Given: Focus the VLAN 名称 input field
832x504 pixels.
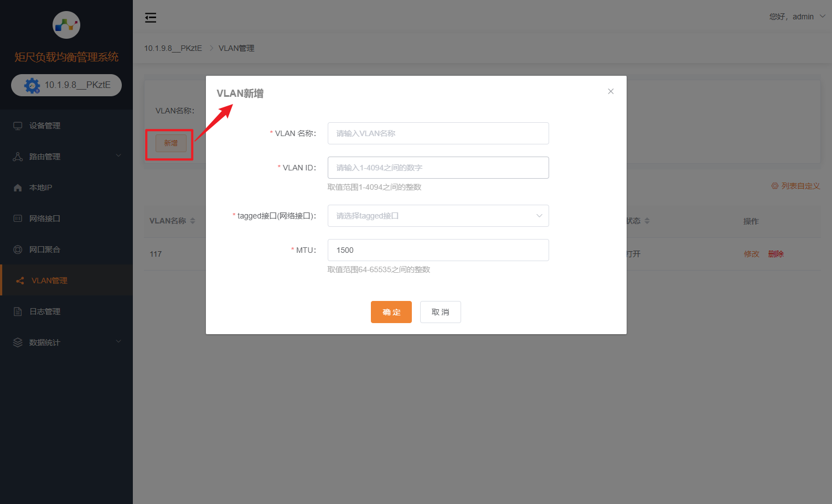Looking at the screenshot, I should click(x=438, y=133).
